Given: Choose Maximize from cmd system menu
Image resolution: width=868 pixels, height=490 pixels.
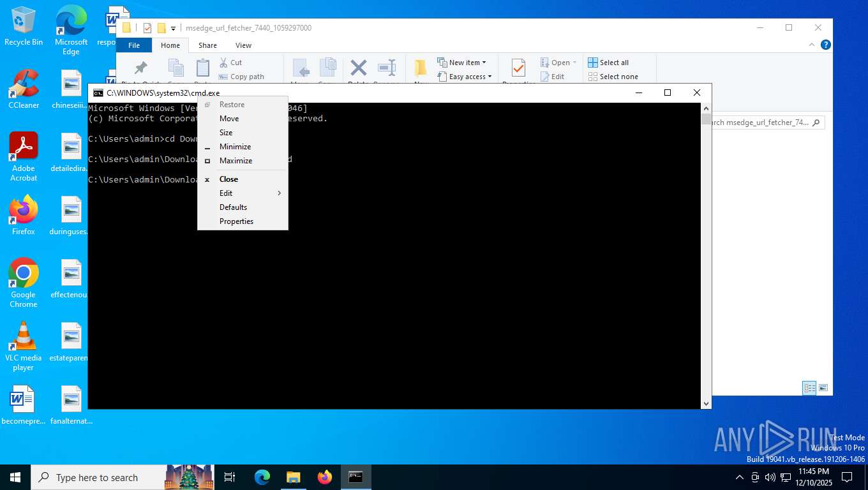Looking at the screenshot, I should click(x=243, y=161).
